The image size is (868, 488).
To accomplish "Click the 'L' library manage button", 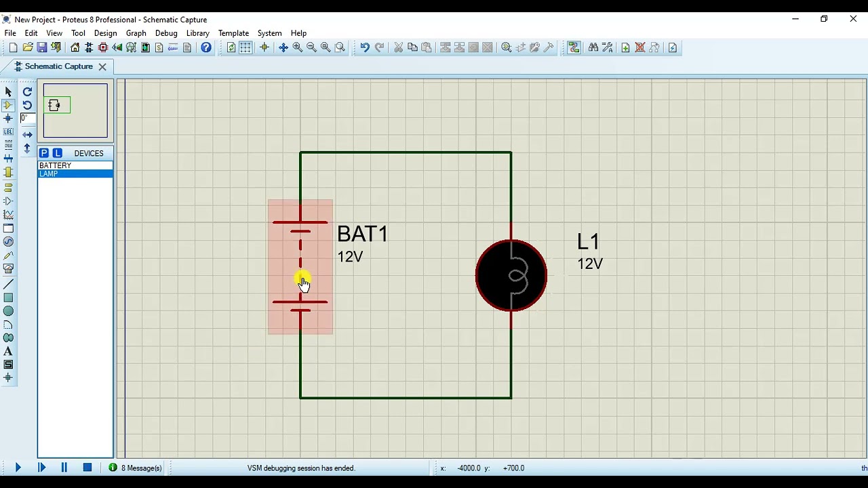I will (58, 153).
